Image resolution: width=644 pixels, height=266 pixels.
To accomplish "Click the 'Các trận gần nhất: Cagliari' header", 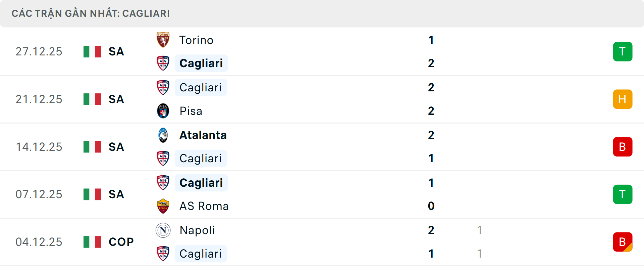I will 91,13.
